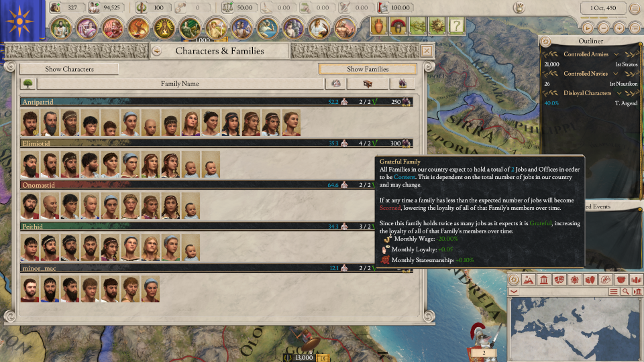Collapse the Controlled Navies section

[615, 74]
